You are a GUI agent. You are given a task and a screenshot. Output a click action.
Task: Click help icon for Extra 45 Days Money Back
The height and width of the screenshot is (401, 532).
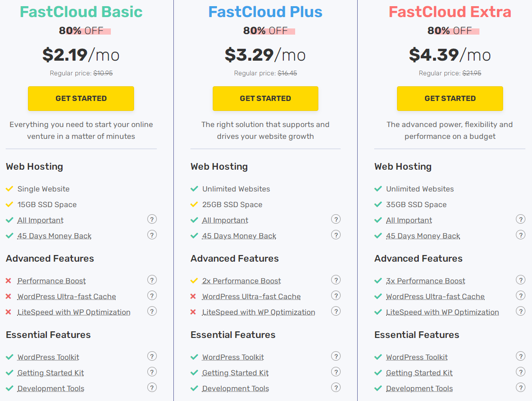(520, 235)
